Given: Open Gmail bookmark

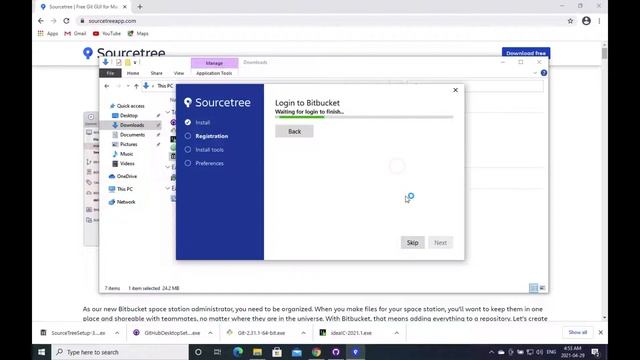Looking at the screenshot, I should tap(75, 33).
